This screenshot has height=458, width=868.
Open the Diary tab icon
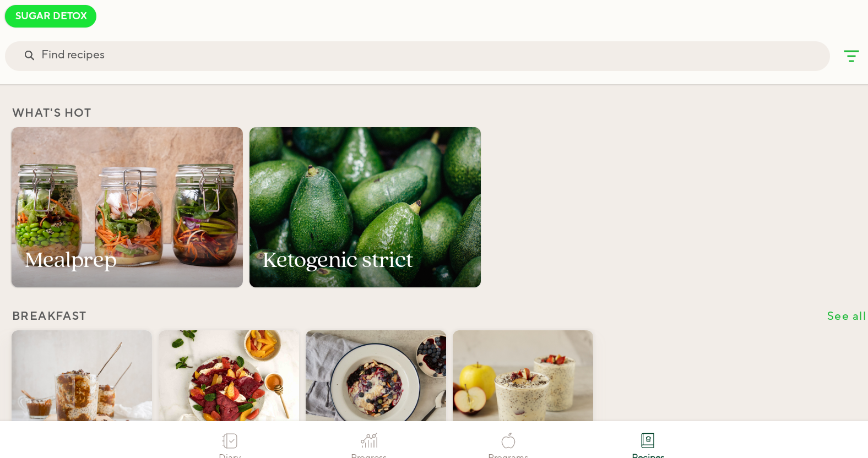tap(230, 440)
